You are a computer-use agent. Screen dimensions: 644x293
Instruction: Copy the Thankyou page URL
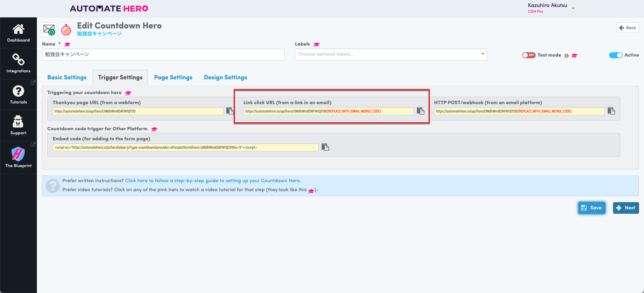230,111
